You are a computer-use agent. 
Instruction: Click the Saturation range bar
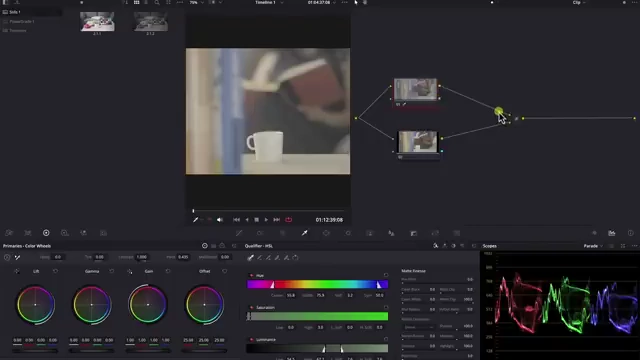[318, 316]
